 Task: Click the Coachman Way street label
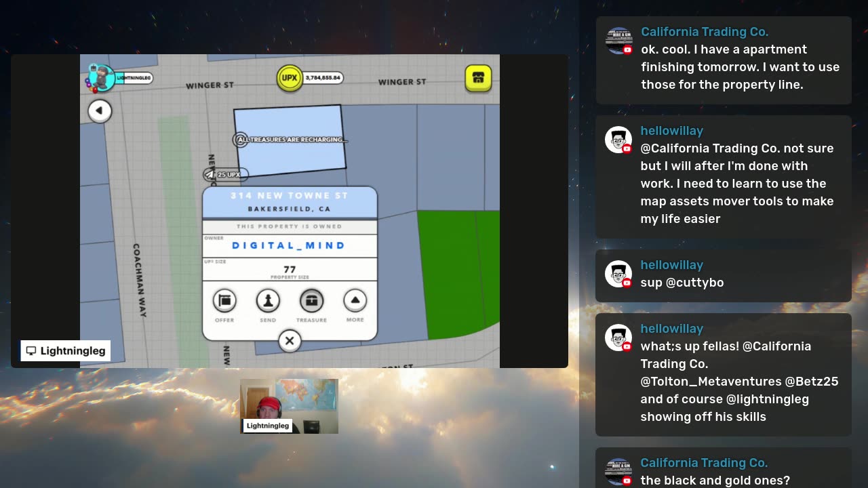(x=139, y=280)
